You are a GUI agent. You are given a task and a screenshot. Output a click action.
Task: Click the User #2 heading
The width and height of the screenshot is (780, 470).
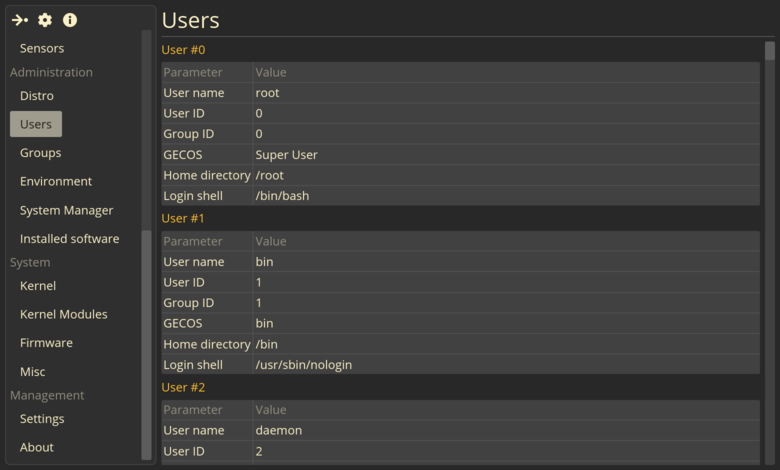(x=183, y=387)
